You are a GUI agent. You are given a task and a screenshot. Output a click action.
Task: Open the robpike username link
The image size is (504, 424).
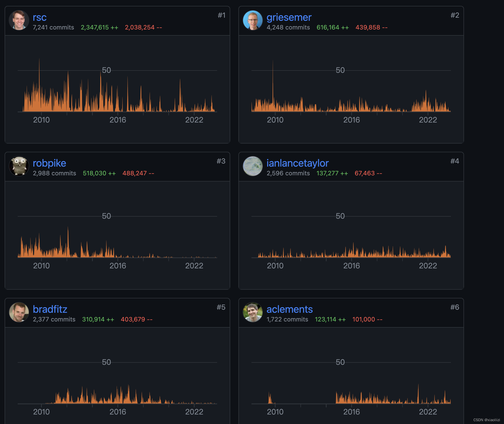click(x=49, y=163)
